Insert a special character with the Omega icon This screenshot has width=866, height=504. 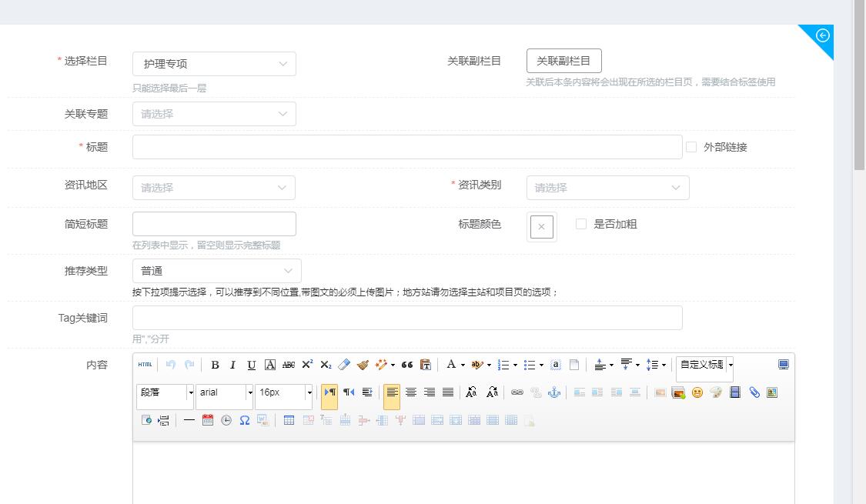coord(244,420)
